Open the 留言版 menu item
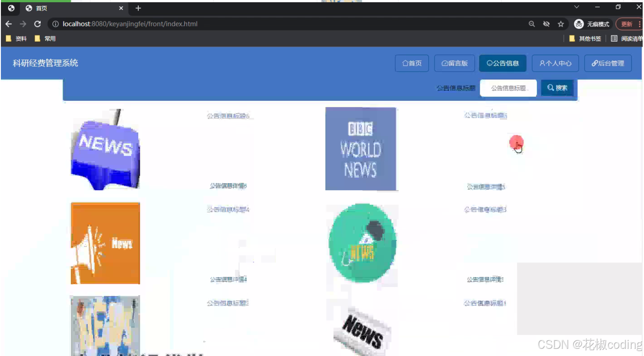 (x=454, y=63)
